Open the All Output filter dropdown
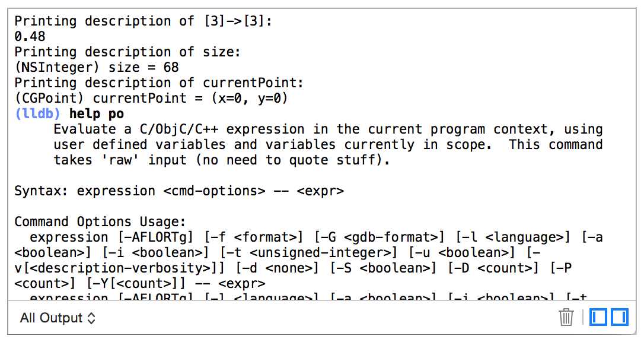This screenshot has width=644, height=342. point(58,318)
